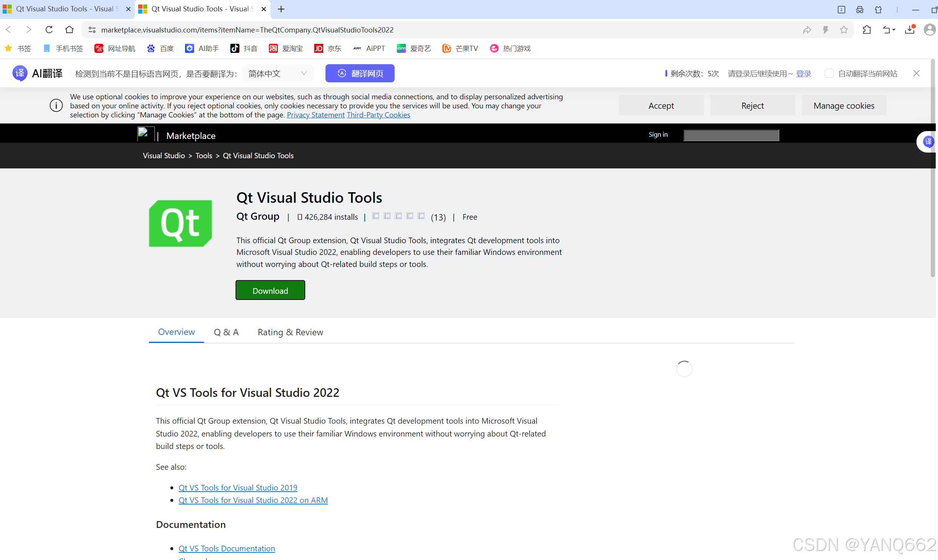Click the share arrow icon in address bar
This screenshot has height=560, width=938.
point(807,30)
